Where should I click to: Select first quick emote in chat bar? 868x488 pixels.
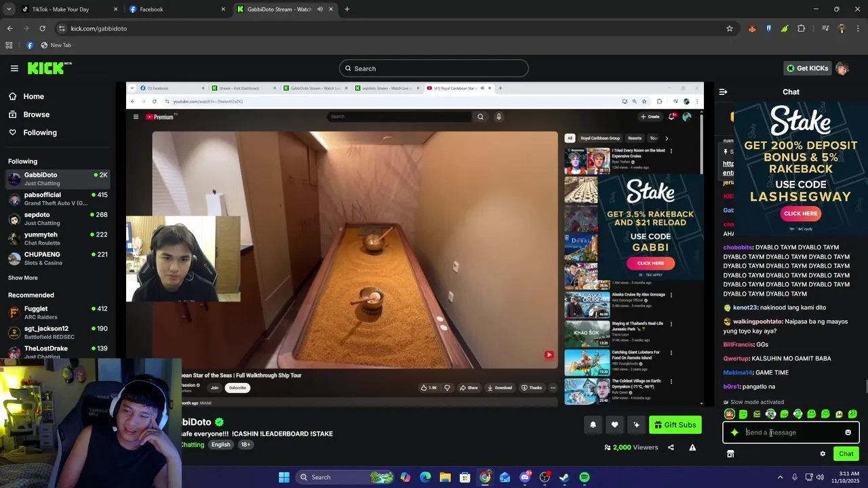coord(730,414)
